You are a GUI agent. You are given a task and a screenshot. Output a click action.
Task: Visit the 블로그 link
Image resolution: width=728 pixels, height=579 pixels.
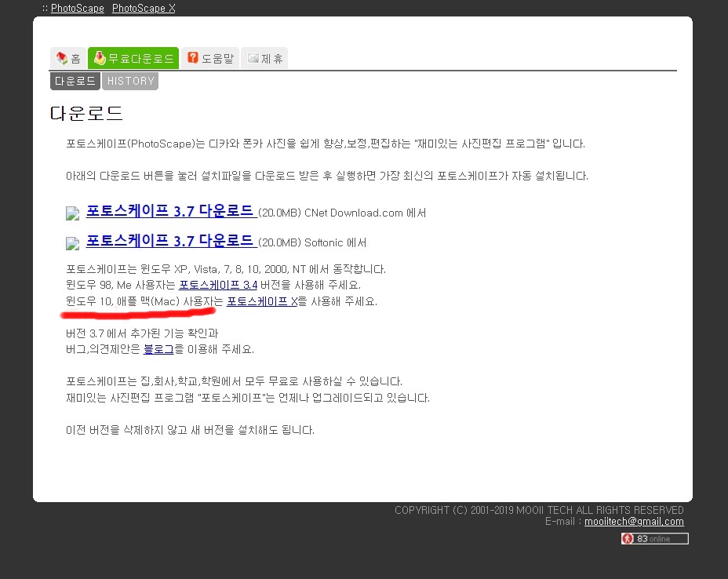point(158,349)
